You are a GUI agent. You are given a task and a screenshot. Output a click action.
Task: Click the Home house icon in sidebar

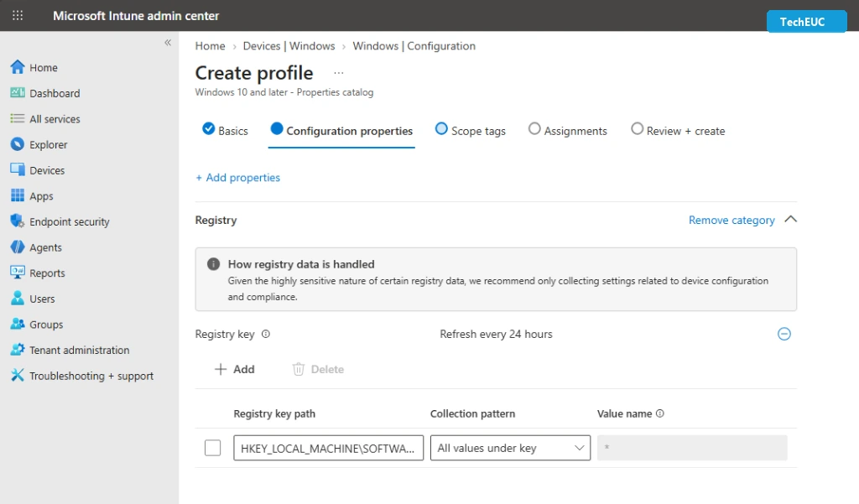18,67
